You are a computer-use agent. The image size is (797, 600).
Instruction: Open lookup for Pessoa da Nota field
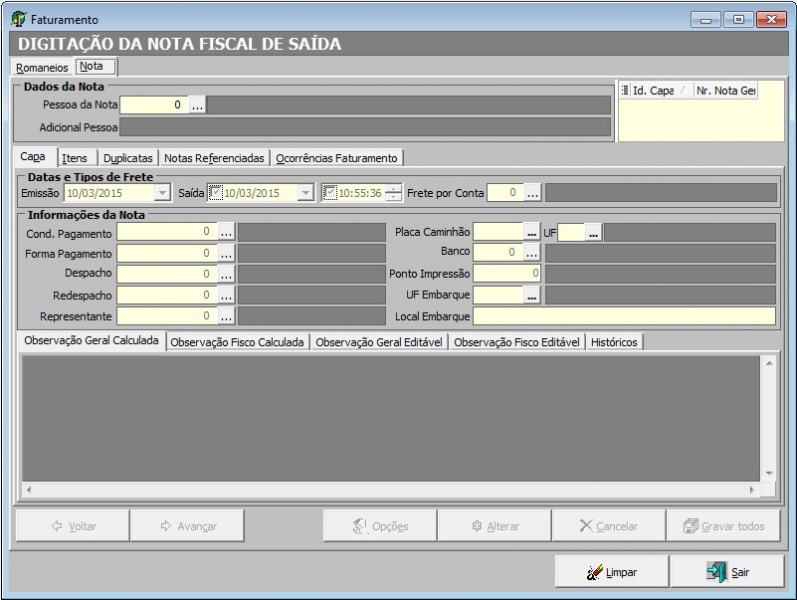coord(198,104)
